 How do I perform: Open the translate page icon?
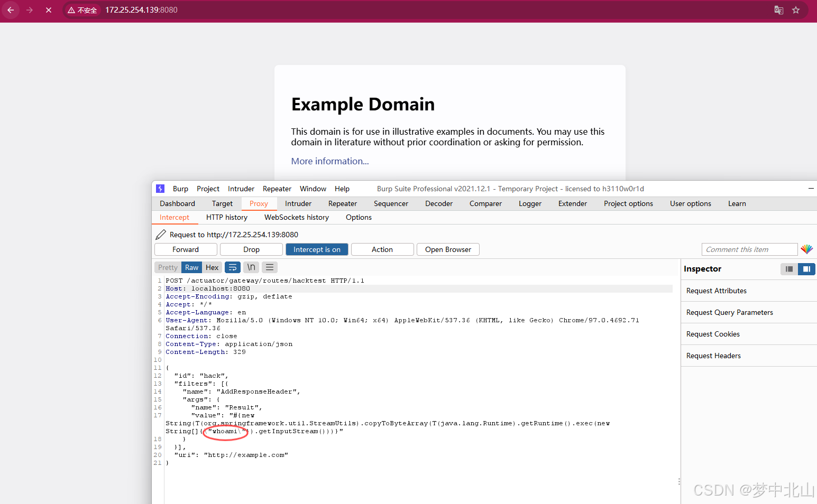(778, 10)
